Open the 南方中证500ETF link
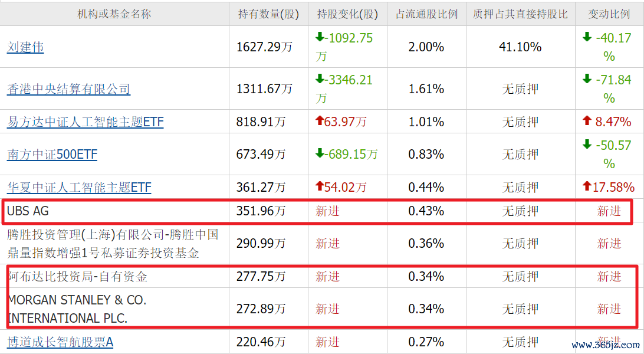Image resolution: width=644 pixels, height=354 pixels. pos(52,155)
